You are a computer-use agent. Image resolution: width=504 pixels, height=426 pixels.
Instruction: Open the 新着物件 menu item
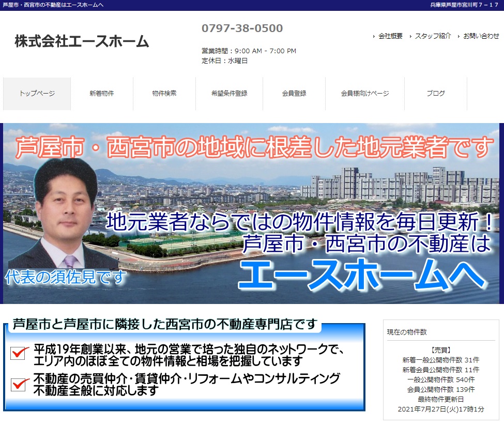[x=101, y=94]
